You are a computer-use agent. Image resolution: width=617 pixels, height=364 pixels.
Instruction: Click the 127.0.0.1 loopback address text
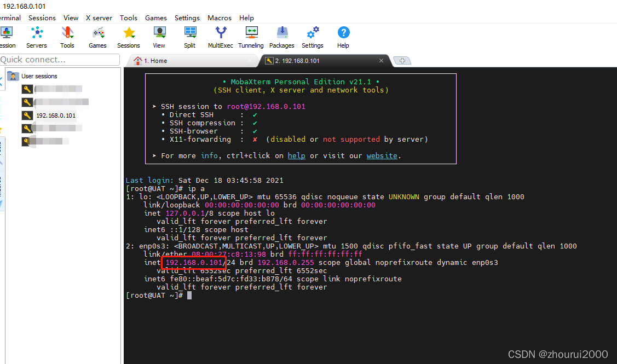(185, 213)
